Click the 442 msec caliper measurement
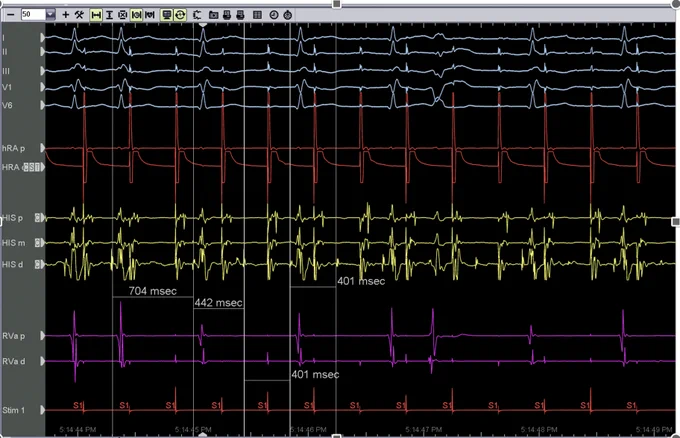The height and width of the screenshot is (438, 680). (x=218, y=303)
